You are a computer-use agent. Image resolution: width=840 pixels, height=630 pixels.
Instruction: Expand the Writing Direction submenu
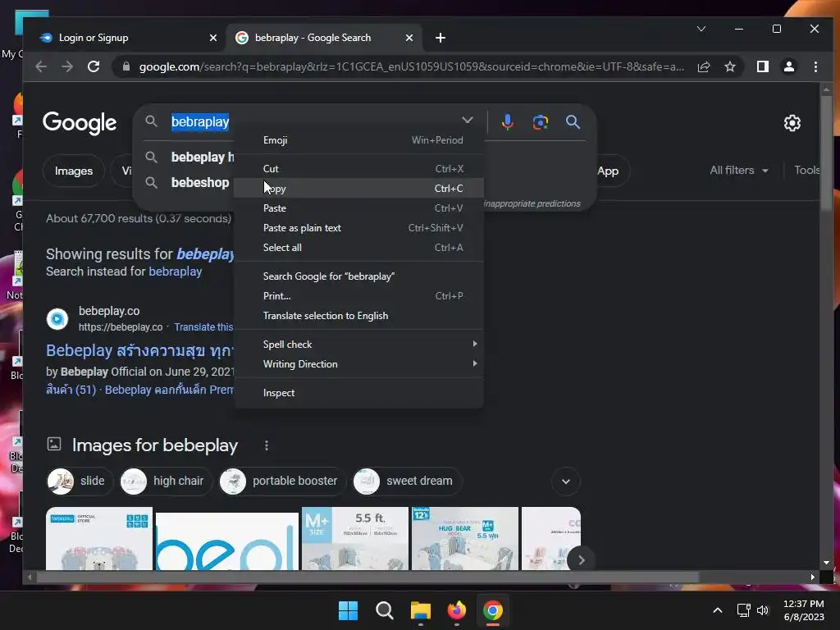click(x=359, y=364)
